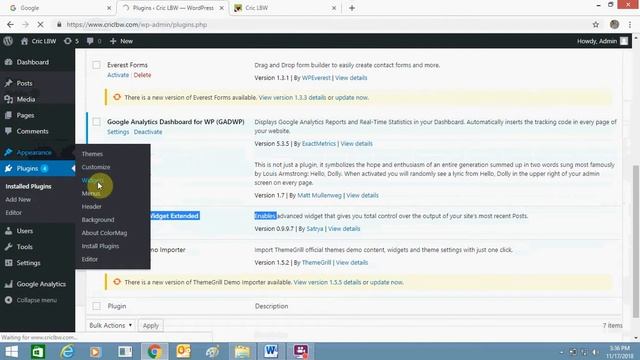Tick Google Analytics Dashboard plugin checkbox

[x=96, y=122]
